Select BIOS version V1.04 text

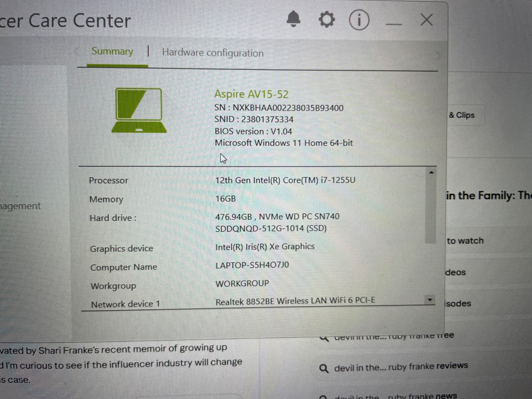click(253, 131)
